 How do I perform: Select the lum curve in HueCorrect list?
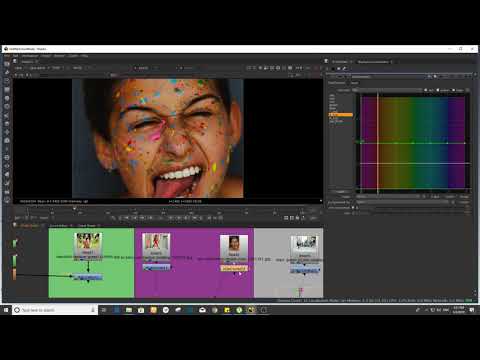(332, 99)
